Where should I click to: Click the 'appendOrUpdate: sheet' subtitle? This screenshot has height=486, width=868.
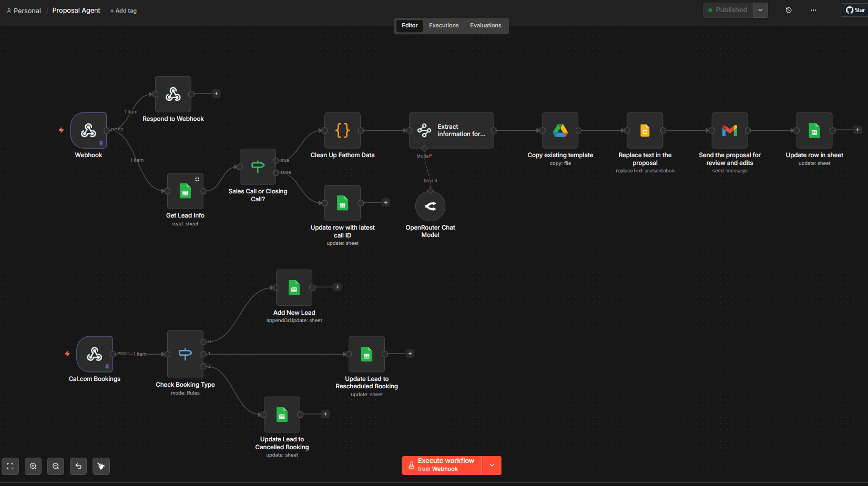[x=294, y=320]
